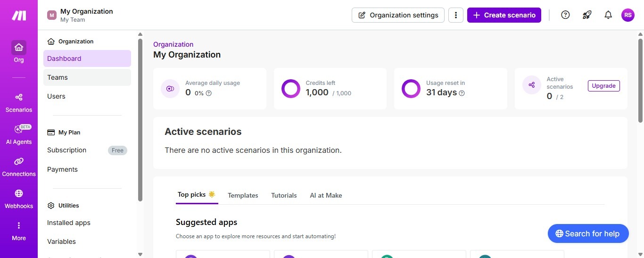Click the Usage reset ring chart
The image size is (644, 258).
pyautogui.click(x=411, y=89)
